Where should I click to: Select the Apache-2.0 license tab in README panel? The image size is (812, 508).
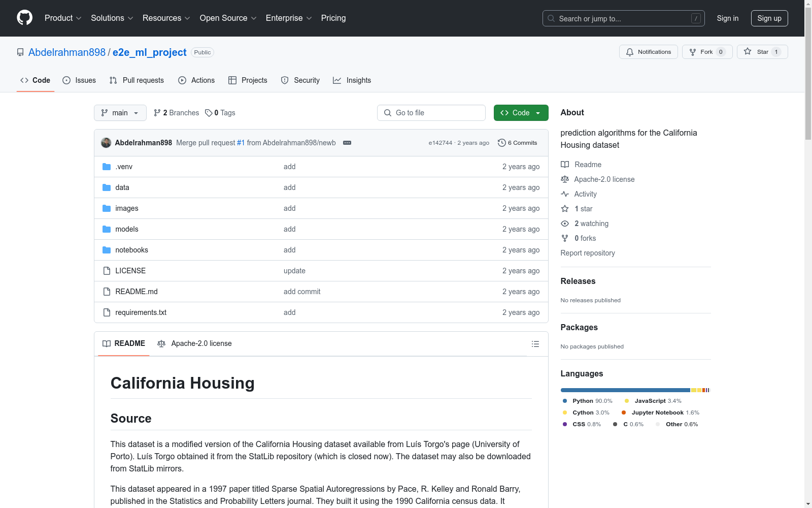pyautogui.click(x=194, y=343)
